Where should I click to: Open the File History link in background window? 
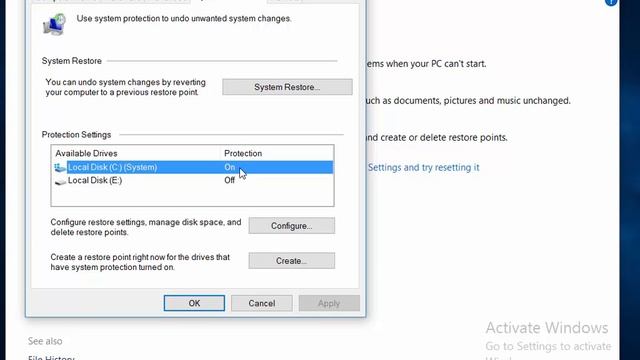(51, 358)
